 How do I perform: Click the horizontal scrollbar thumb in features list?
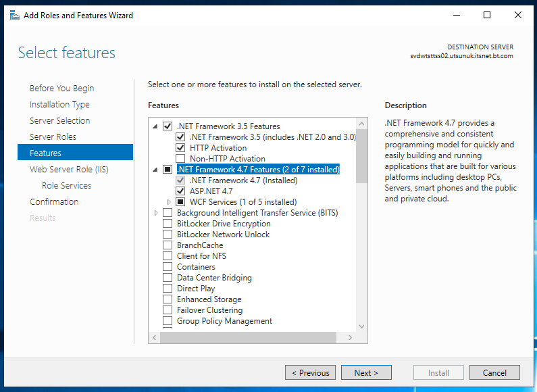248,337
